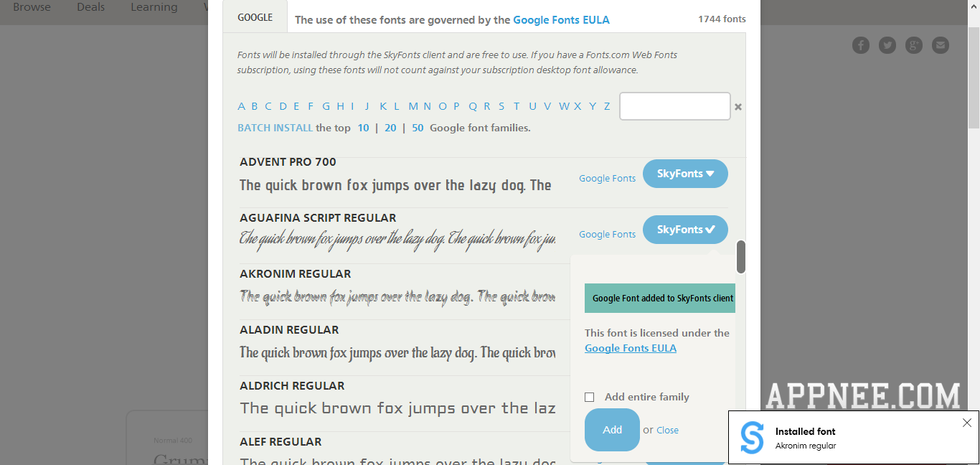The height and width of the screenshot is (465, 980).
Task: Open the Google Fonts EULA link in the popup
Action: (x=631, y=348)
